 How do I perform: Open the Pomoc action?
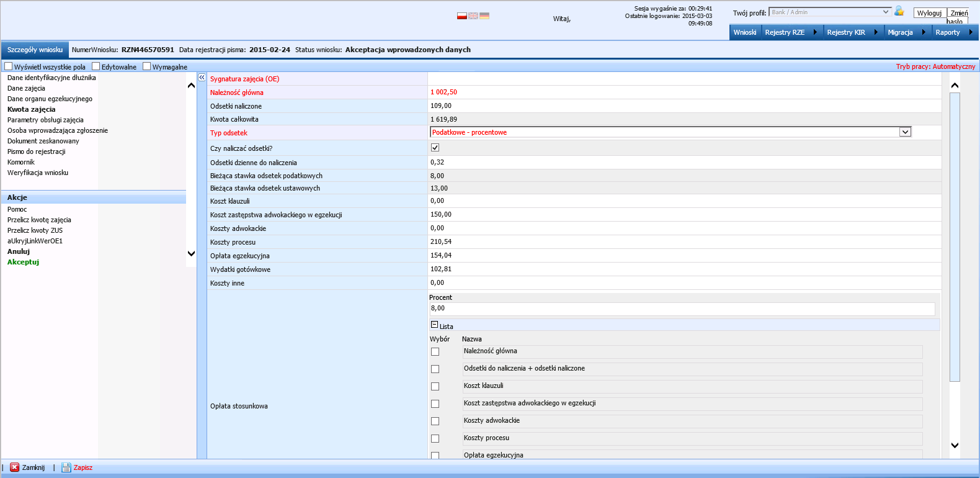[x=17, y=209]
